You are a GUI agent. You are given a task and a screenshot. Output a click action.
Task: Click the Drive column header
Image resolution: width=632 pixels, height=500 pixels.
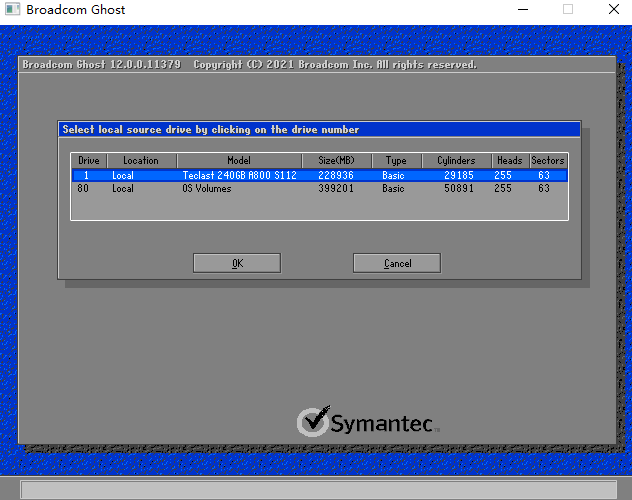pos(89,160)
